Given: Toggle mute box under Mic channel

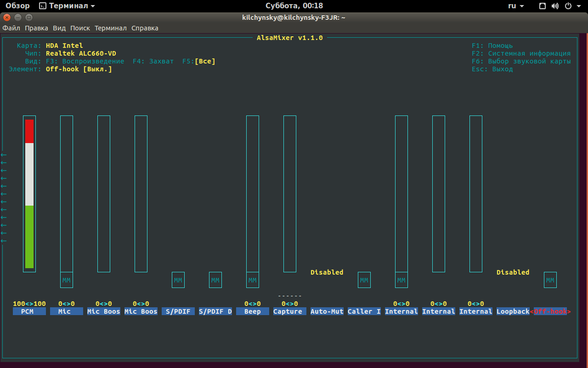Looking at the screenshot, I should point(67,280).
